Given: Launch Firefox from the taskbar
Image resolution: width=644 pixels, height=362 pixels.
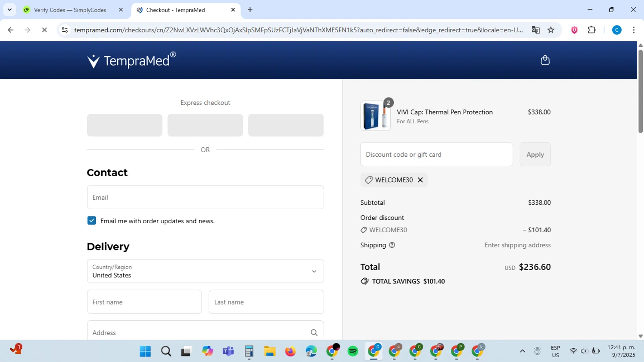Looking at the screenshot, I should pyautogui.click(x=290, y=351).
